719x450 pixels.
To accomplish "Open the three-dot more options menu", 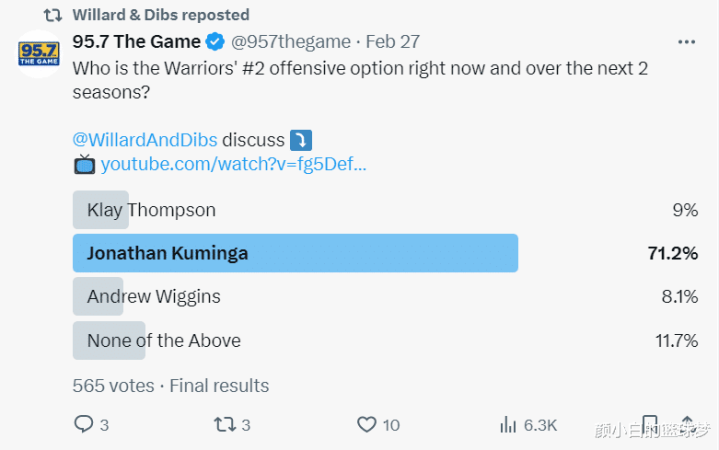I will pos(686,42).
